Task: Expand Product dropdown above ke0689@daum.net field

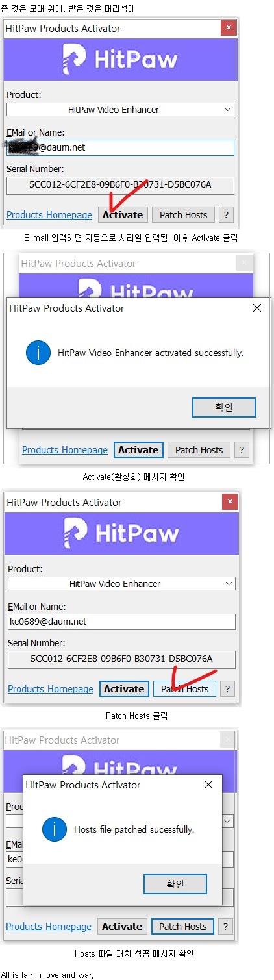Action: (x=121, y=584)
